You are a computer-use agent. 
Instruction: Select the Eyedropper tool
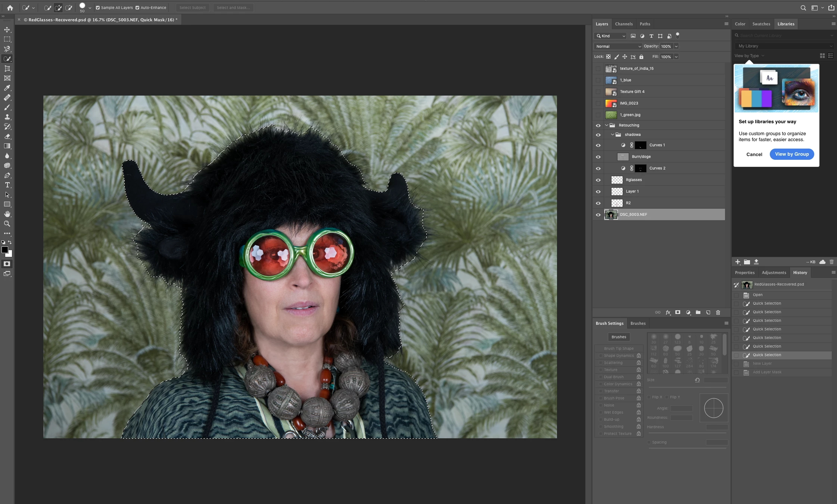pos(7,88)
